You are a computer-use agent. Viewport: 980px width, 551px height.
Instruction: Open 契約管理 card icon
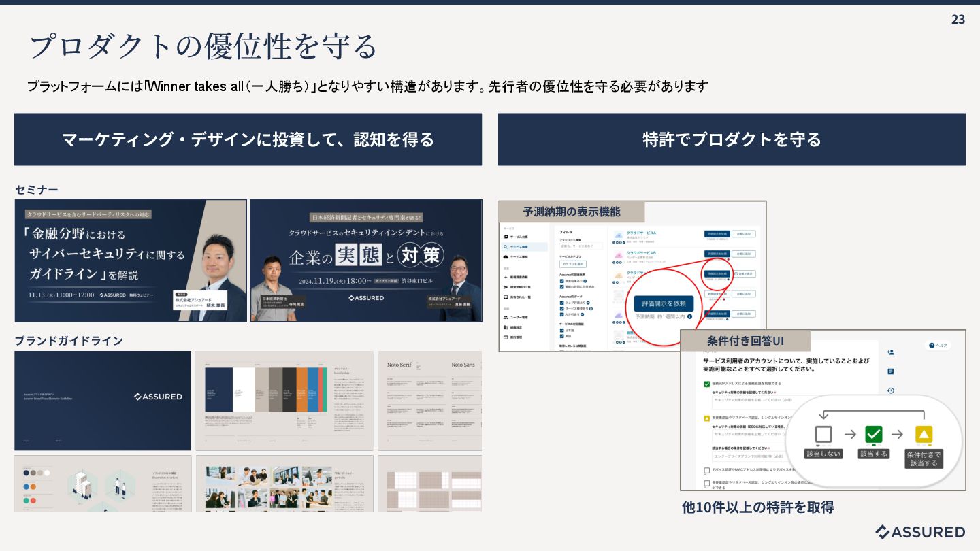506,337
